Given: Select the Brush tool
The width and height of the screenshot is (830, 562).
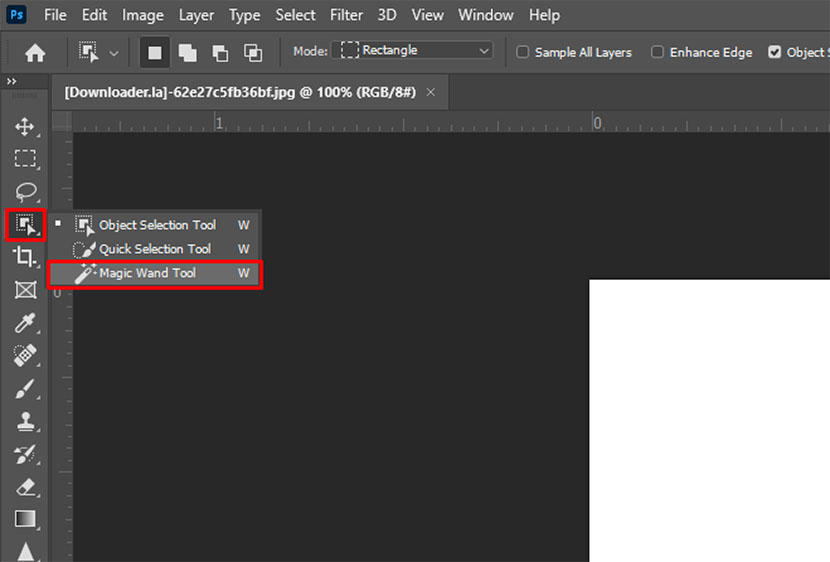Looking at the screenshot, I should point(25,389).
